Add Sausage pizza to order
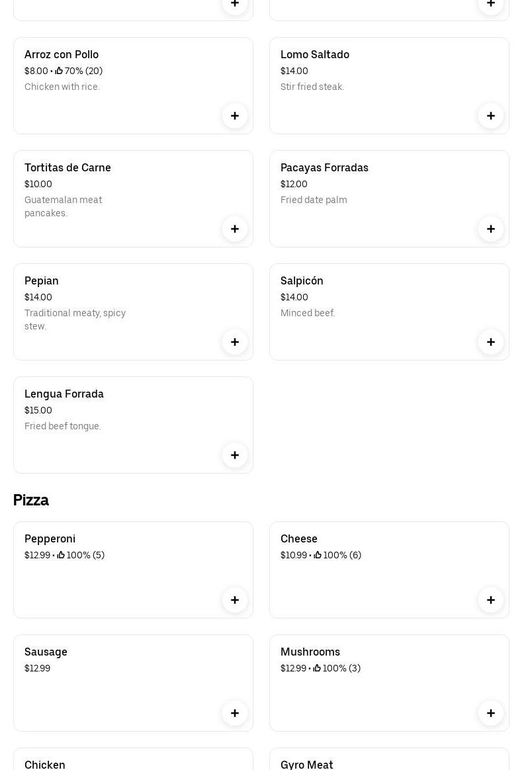Image resolution: width=532 pixels, height=770 pixels. tap(235, 713)
